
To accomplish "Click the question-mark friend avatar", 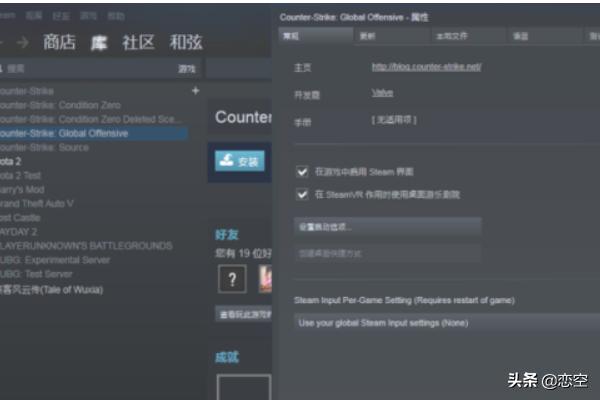I will [232, 279].
